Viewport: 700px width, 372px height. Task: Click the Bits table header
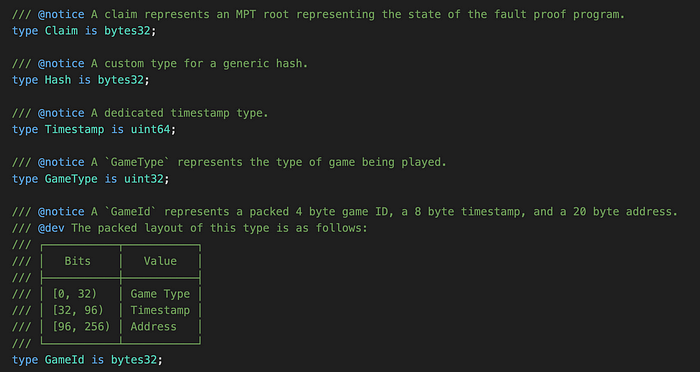[77, 261]
